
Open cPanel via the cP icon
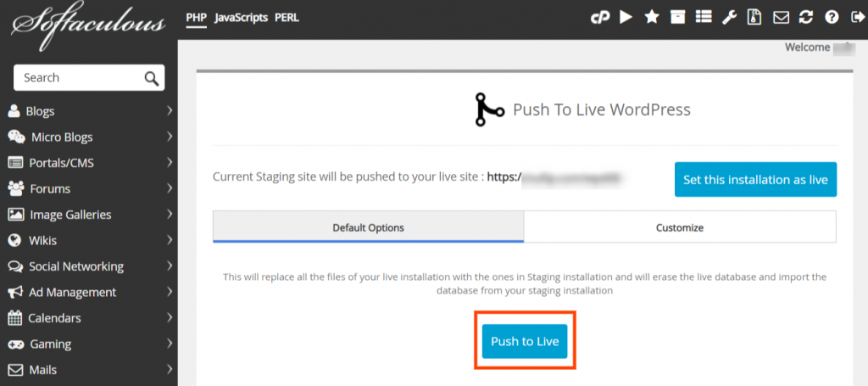598,18
